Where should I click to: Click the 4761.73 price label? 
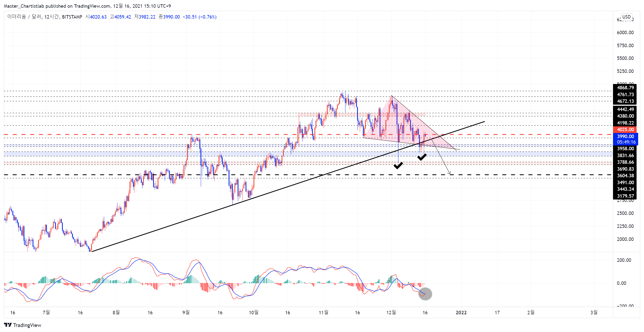click(x=625, y=95)
